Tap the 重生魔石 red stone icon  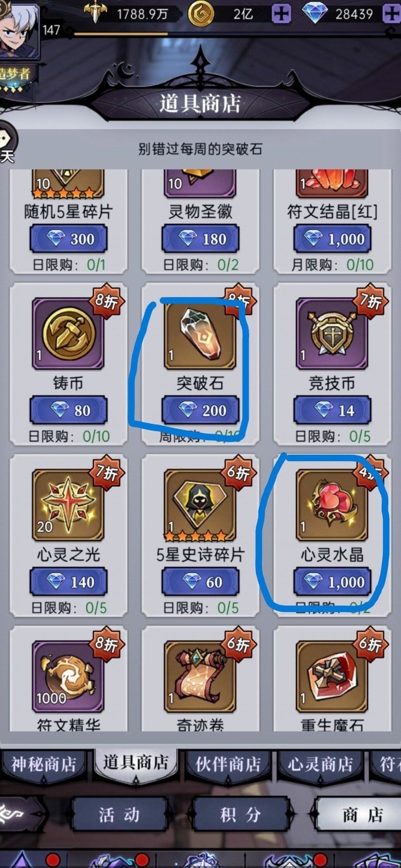(332, 677)
